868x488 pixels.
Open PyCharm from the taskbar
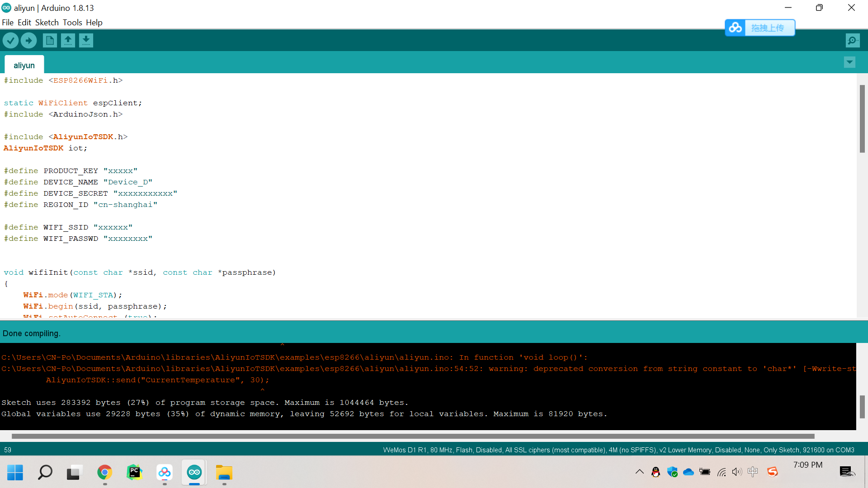(134, 473)
